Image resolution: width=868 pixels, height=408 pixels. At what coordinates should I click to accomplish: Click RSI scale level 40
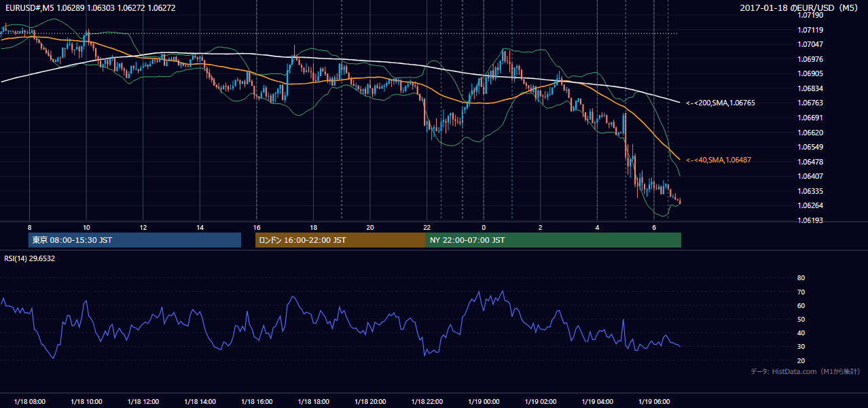[x=801, y=333]
